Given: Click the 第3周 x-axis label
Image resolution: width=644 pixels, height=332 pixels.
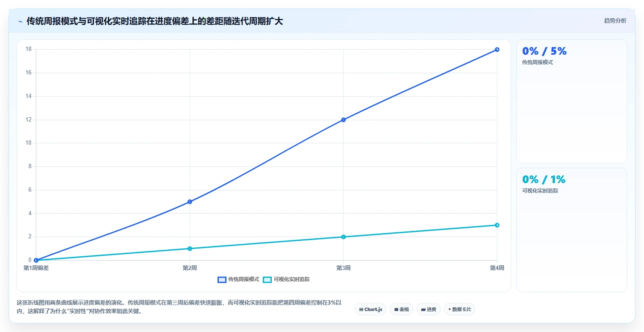Looking at the screenshot, I should [344, 268].
